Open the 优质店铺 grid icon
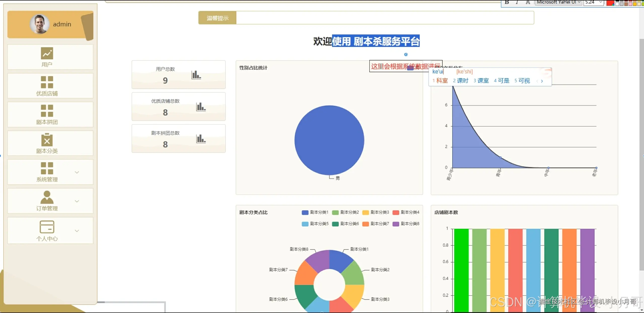 pos(47,82)
